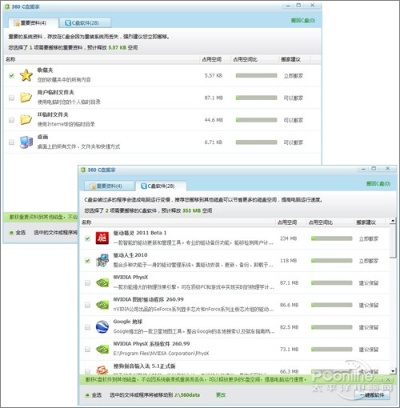Viewport: 400px width, 408px height.
Task: Click the Sogou input method icon
Action: [x=102, y=370]
